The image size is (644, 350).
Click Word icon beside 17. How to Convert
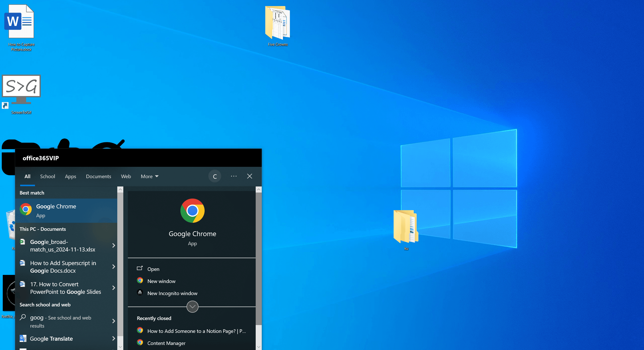point(22,284)
